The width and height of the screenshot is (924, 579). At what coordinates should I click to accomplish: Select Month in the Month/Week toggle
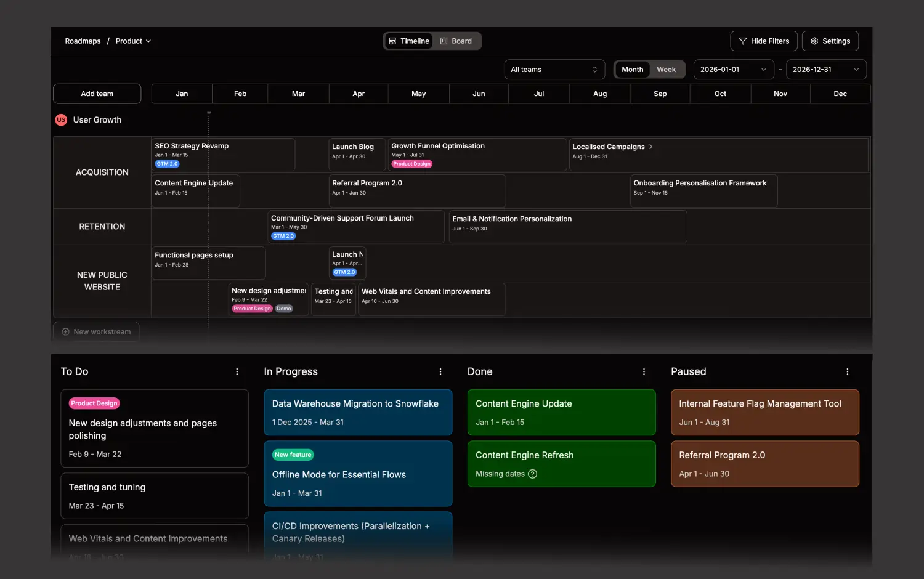click(x=632, y=69)
